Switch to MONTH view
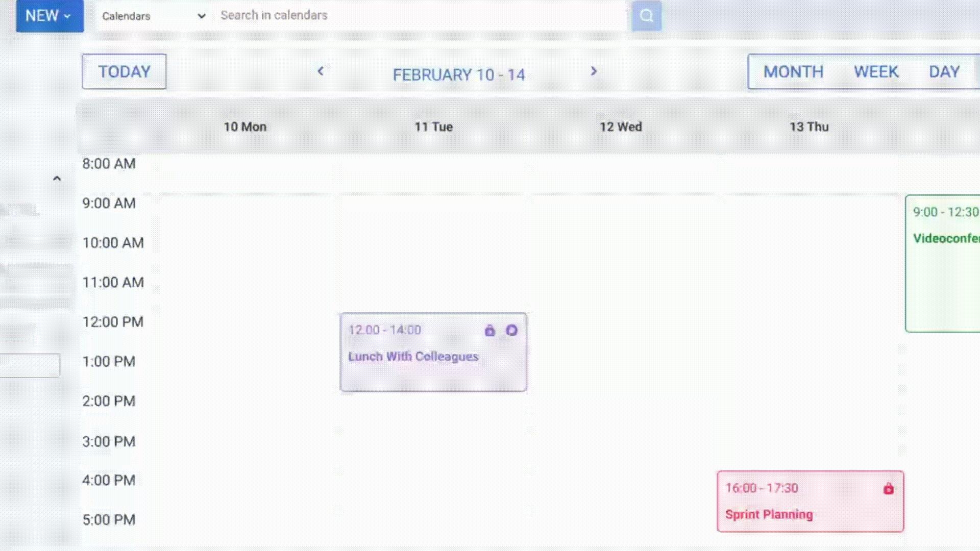This screenshot has height=551, width=980. (x=793, y=72)
